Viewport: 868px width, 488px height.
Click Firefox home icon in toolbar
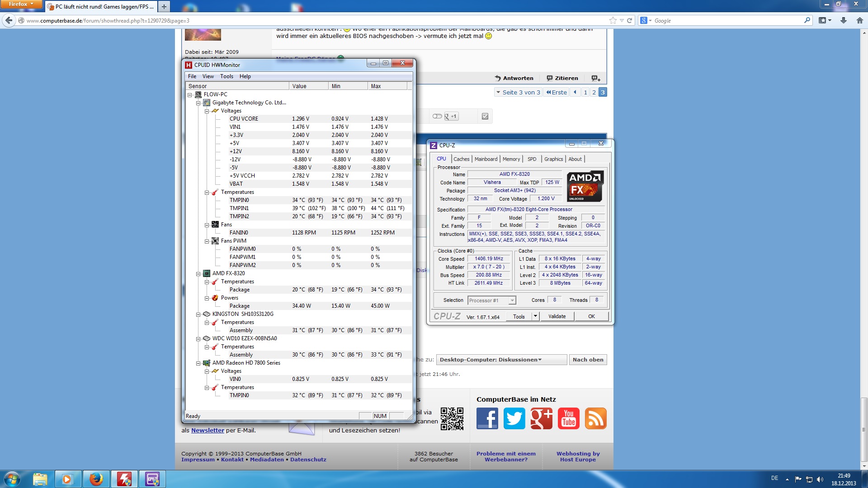click(859, 20)
